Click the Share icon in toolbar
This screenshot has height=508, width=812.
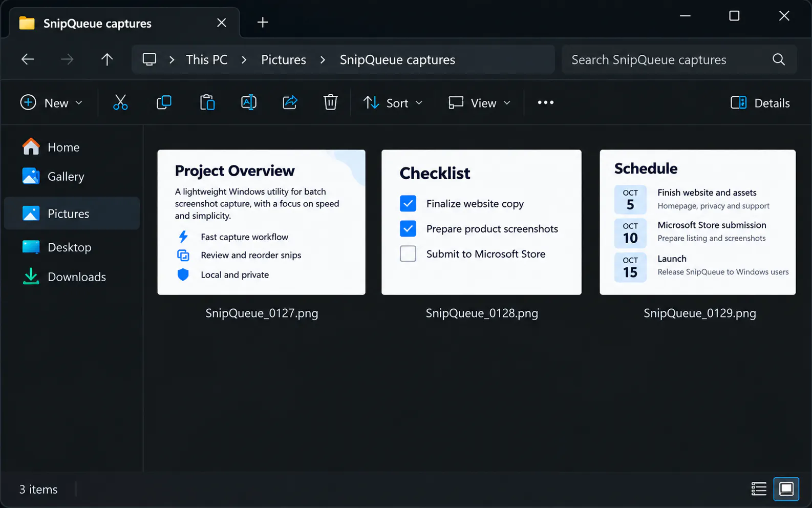tap(290, 102)
